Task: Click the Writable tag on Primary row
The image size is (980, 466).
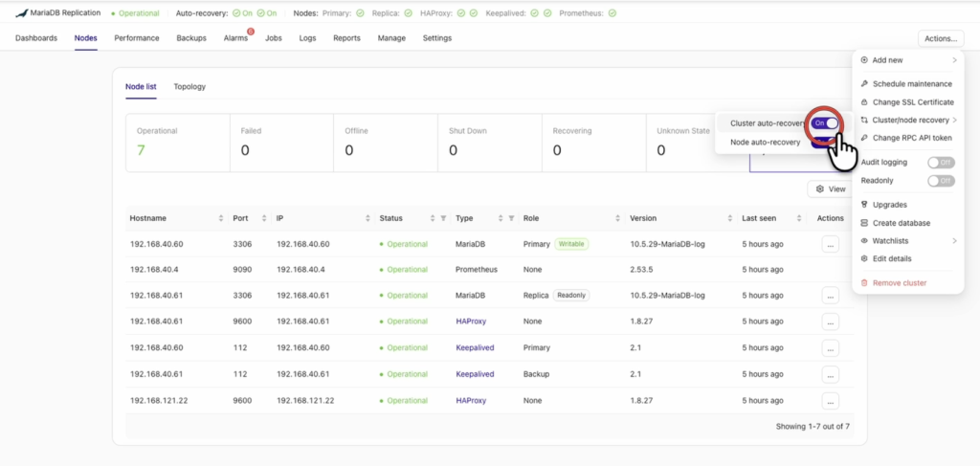Action: (571, 244)
